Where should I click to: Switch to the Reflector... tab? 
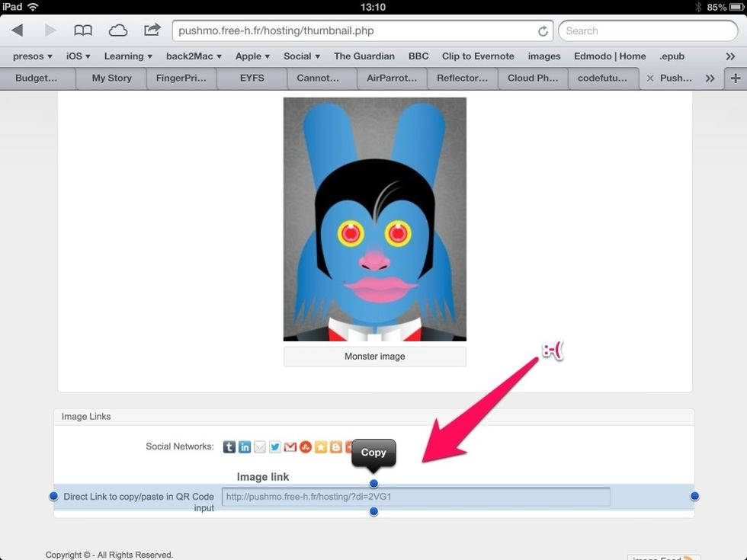[x=462, y=78]
